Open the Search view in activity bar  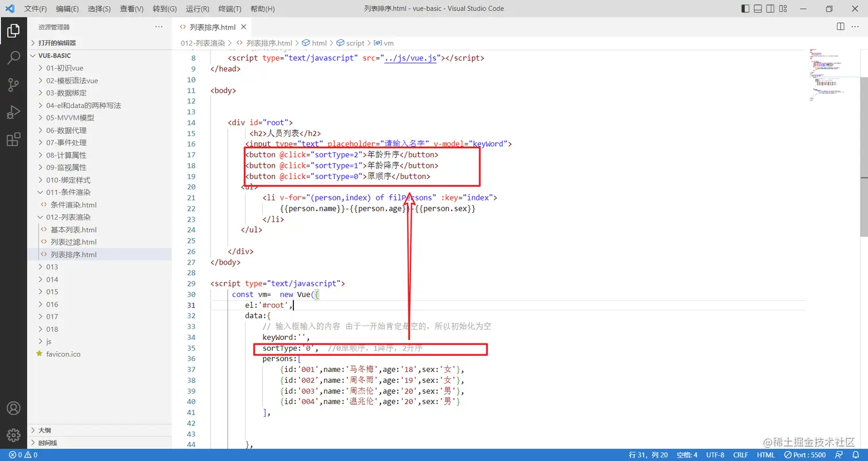(x=13, y=57)
